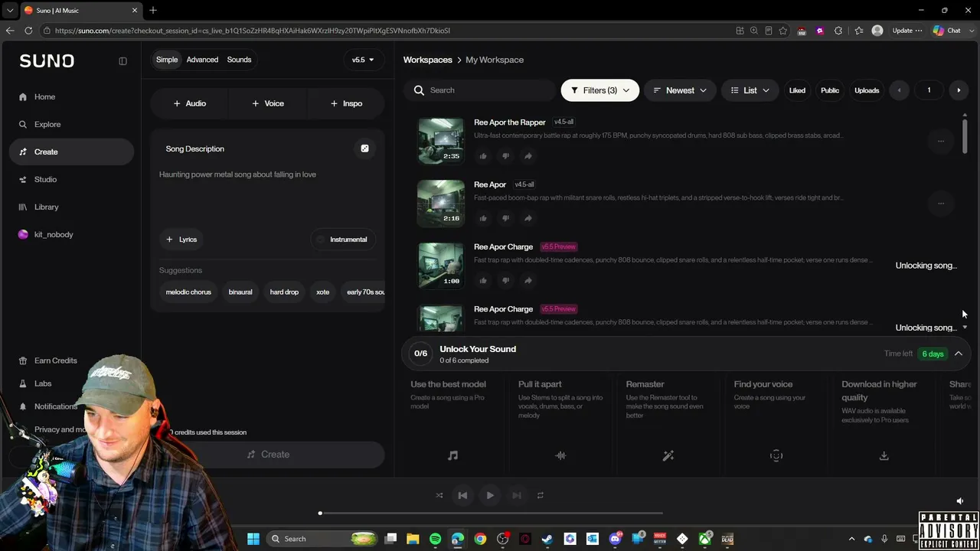This screenshot has width=980, height=551.
Task: Share the Ree Apor the Rapper song
Action: coord(528,156)
